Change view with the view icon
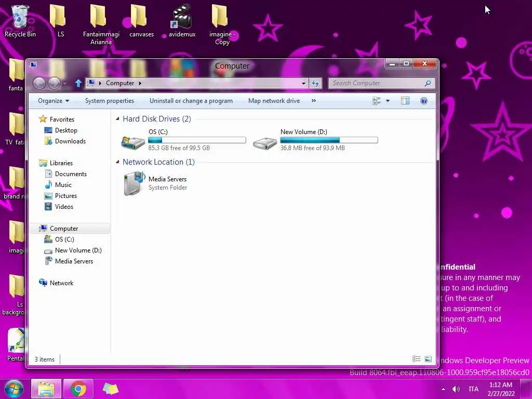The width and height of the screenshot is (532, 399). (377, 101)
